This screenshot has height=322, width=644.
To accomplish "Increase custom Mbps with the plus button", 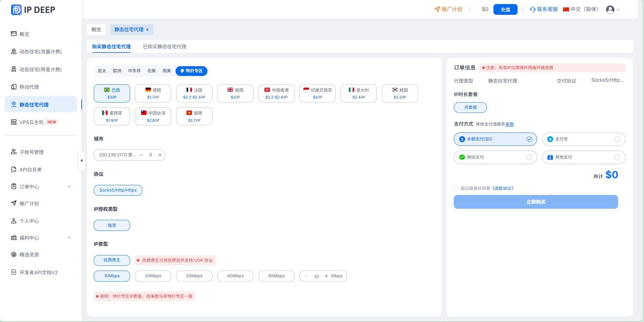I will pyautogui.click(x=326, y=276).
